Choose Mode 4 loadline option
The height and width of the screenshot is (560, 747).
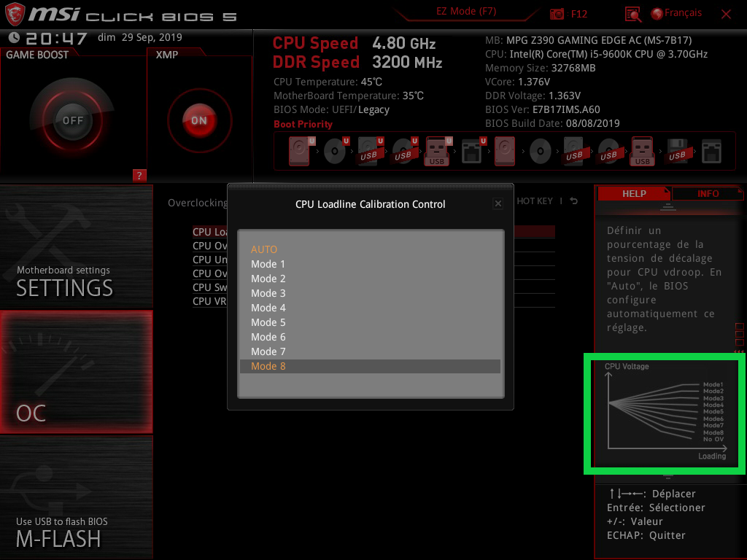(370, 308)
